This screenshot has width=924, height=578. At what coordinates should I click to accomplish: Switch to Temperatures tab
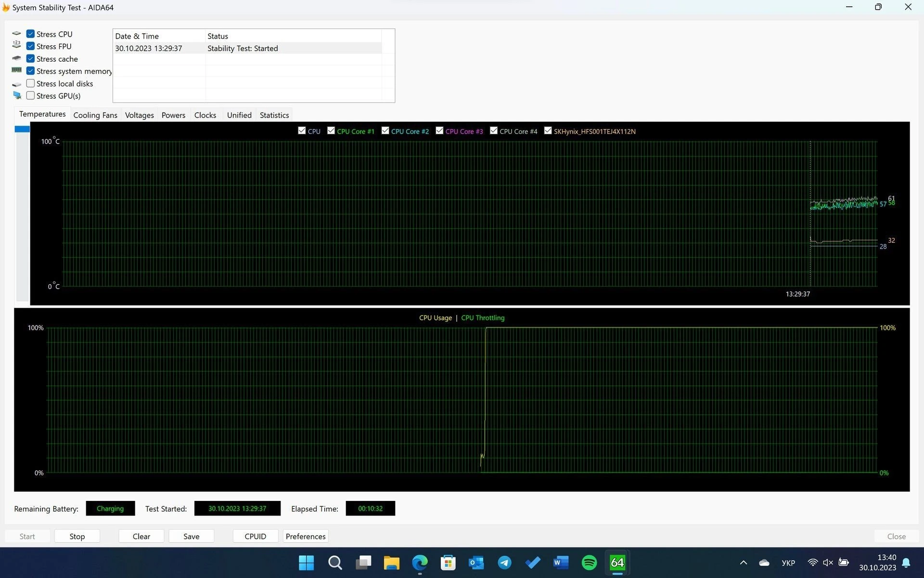[42, 114]
